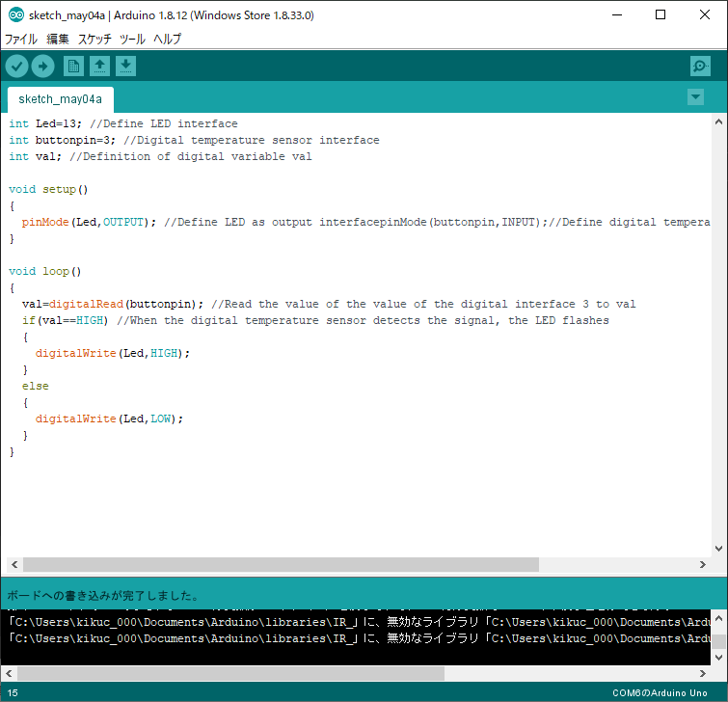728x702 pixels.
Task: Click the editor's vertical scrollbar down arrow
Action: (x=718, y=548)
